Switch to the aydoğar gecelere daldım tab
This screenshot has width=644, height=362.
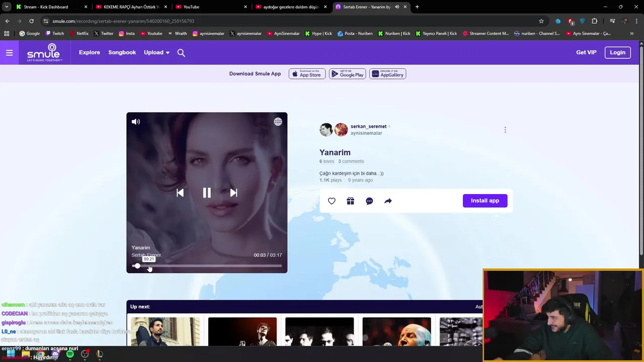[292, 7]
